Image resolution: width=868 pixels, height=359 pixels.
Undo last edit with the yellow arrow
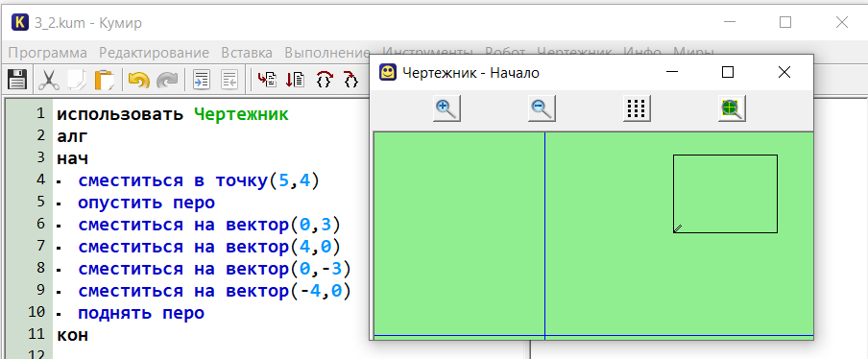[139, 81]
